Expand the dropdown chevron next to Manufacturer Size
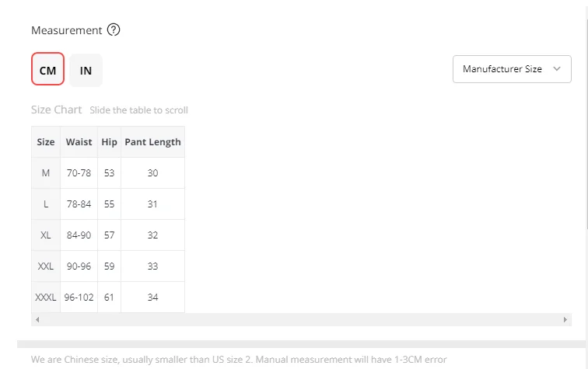The height and width of the screenshot is (369, 588). [x=557, y=69]
